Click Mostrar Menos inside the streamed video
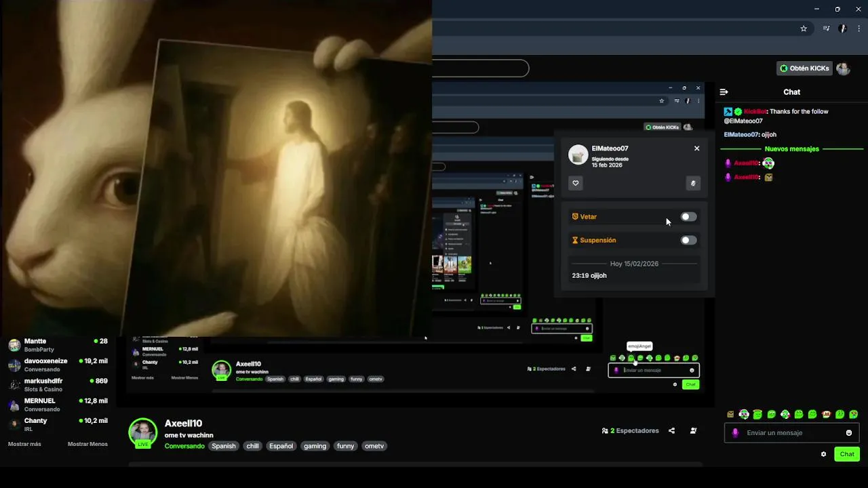The height and width of the screenshot is (488, 868). coord(184,378)
